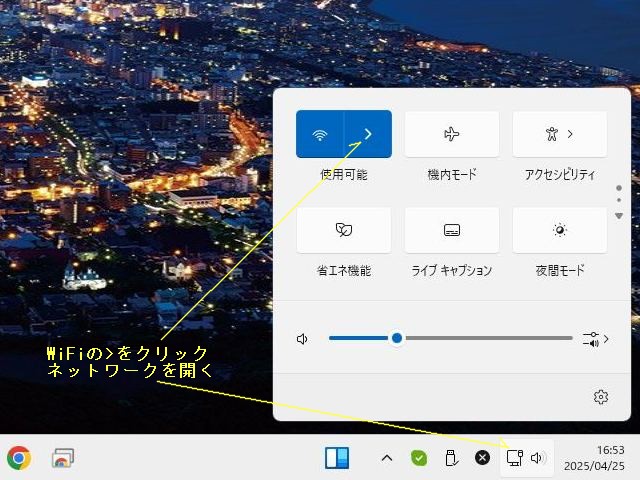Toggle night light (夜間モード)
The height and width of the screenshot is (480, 640).
(559, 230)
